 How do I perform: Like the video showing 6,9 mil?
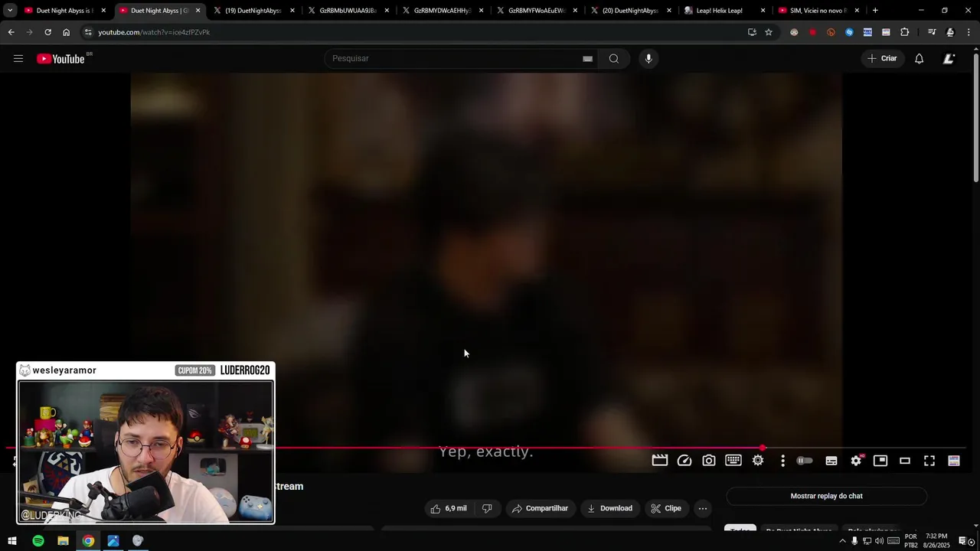coord(449,508)
